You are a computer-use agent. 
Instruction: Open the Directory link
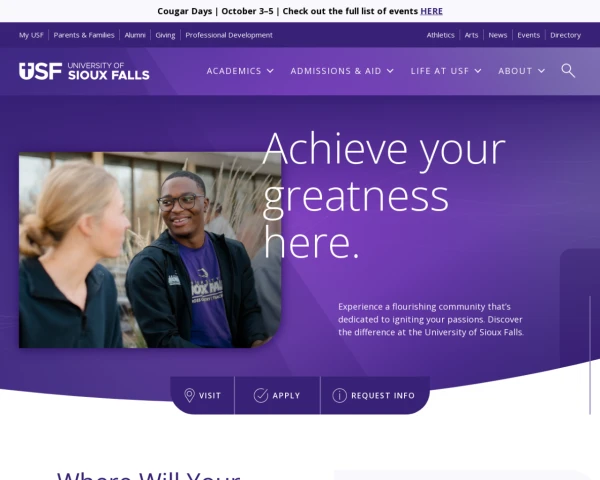[x=566, y=35]
